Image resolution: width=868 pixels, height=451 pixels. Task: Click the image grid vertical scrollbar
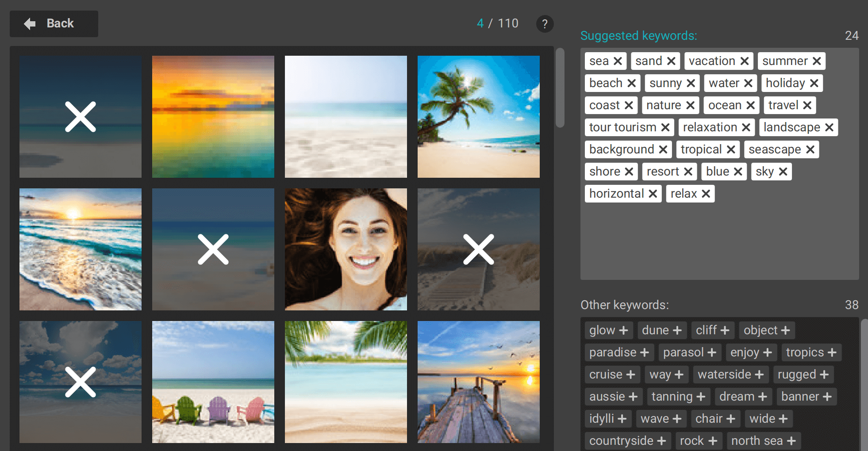point(560,88)
